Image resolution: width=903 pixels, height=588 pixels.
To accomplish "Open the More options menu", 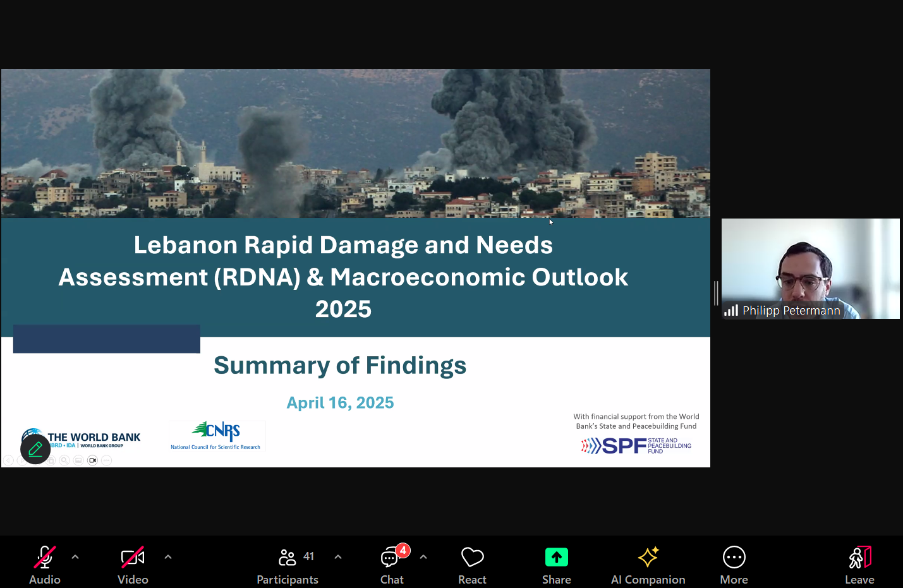I will click(734, 557).
